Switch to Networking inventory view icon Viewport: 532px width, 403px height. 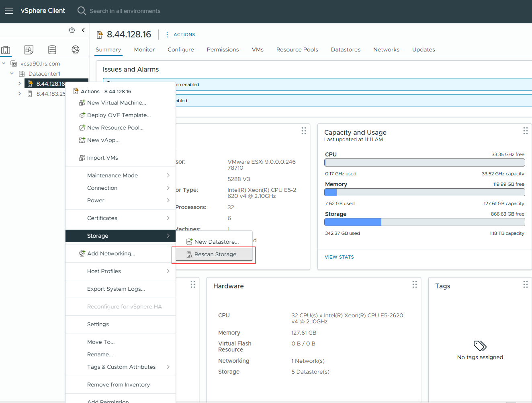(75, 50)
